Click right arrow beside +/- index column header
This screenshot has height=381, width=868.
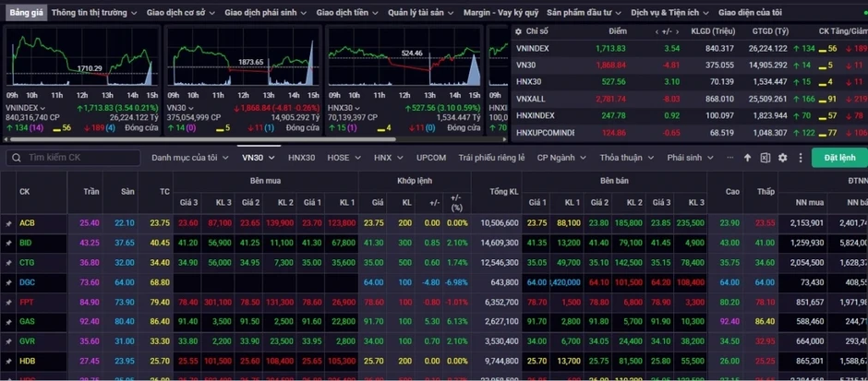(x=679, y=31)
